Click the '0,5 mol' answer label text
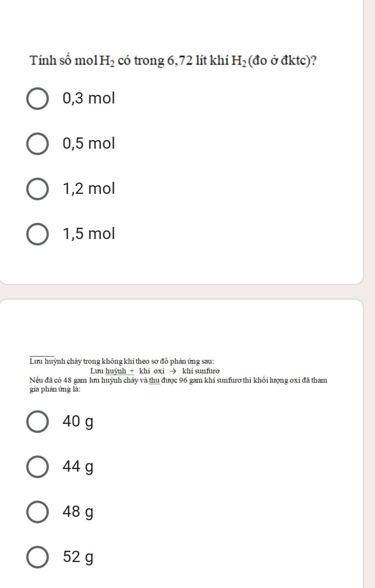 tap(89, 143)
